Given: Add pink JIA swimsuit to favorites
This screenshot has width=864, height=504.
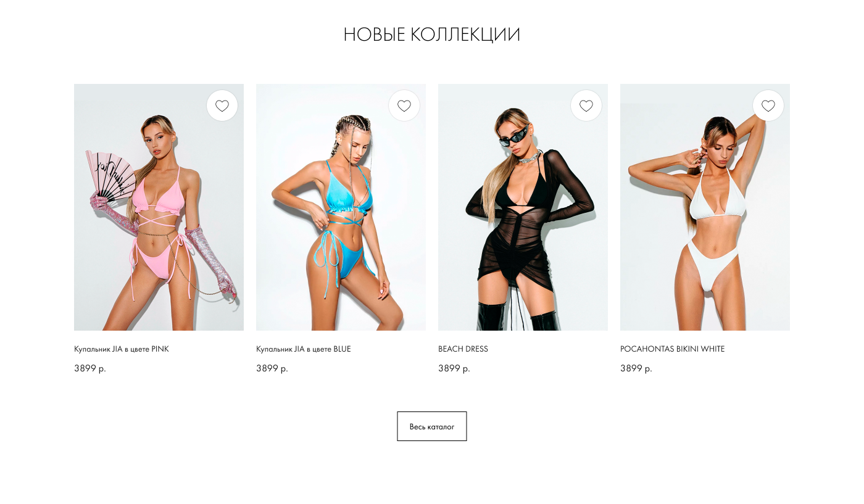Looking at the screenshot, I should [x=222, y=105].
